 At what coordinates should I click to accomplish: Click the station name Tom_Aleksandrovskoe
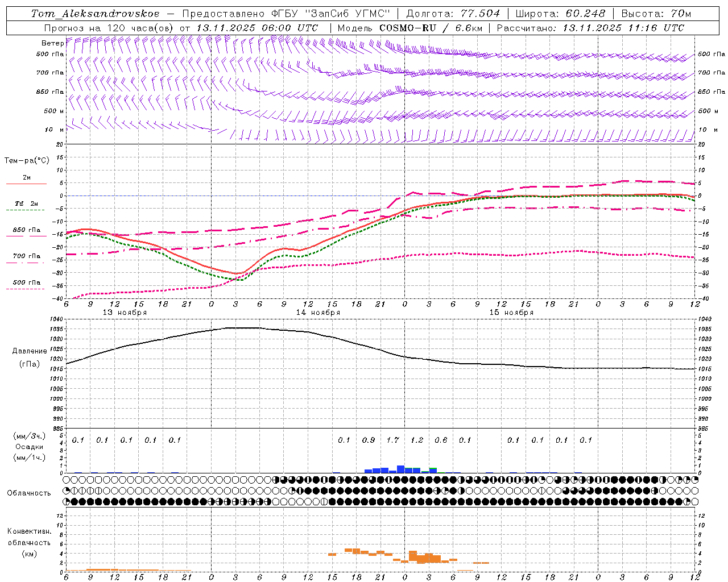tap(96, 13)
